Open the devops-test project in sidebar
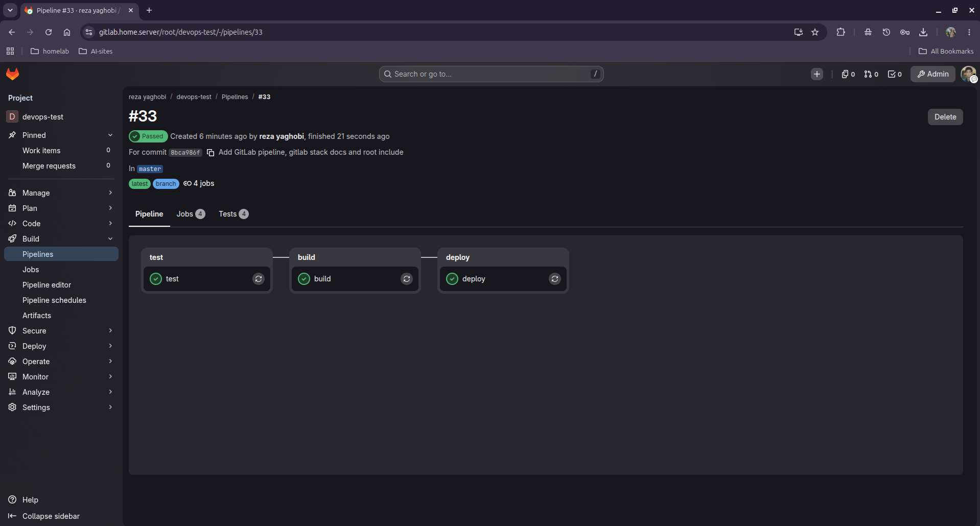 (x=61, y=117)
